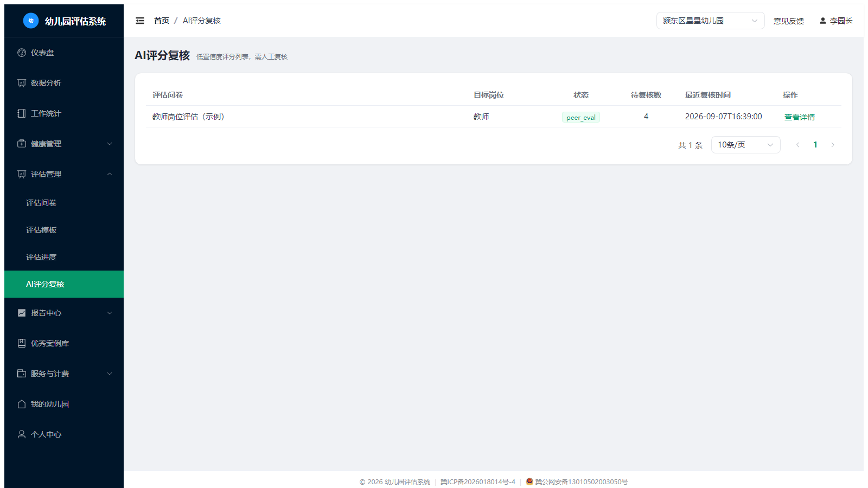868x488 pixels.
Task: Open the 评估进度 menu item
Action: (64, 257)
